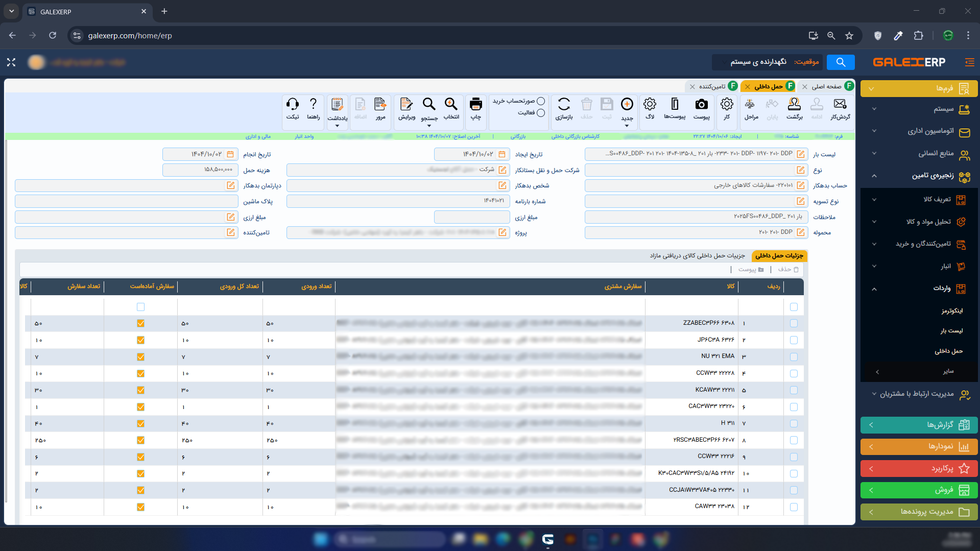Open the جدید dropdown arrow
The image size is (980, 551).
[x=627, y=126]
